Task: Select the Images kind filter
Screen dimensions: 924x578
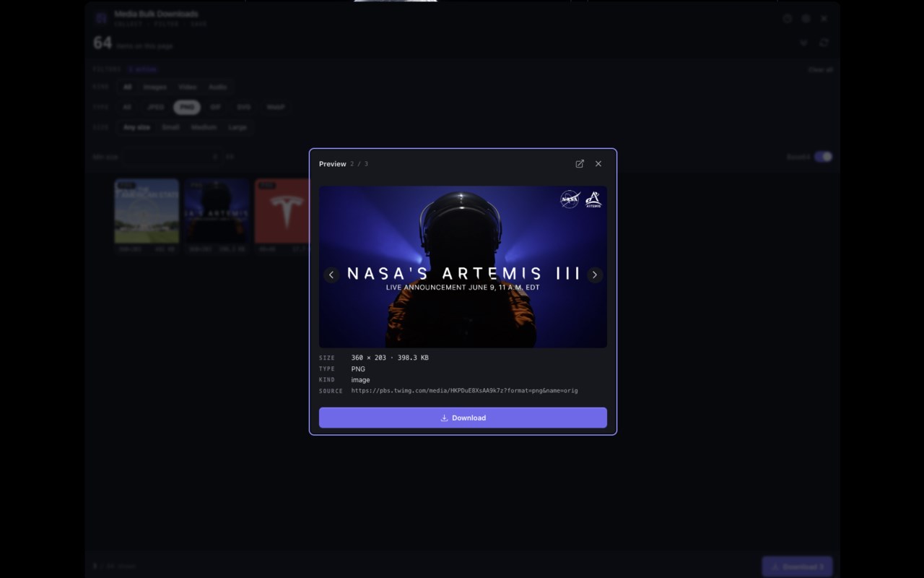Action: point(155,87)
